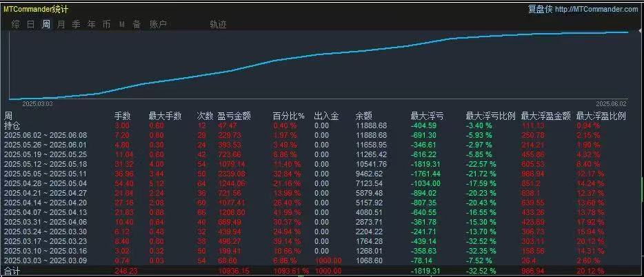Click the 最大浮亏比例 column header
644x277 pixels.
[490, 116]
